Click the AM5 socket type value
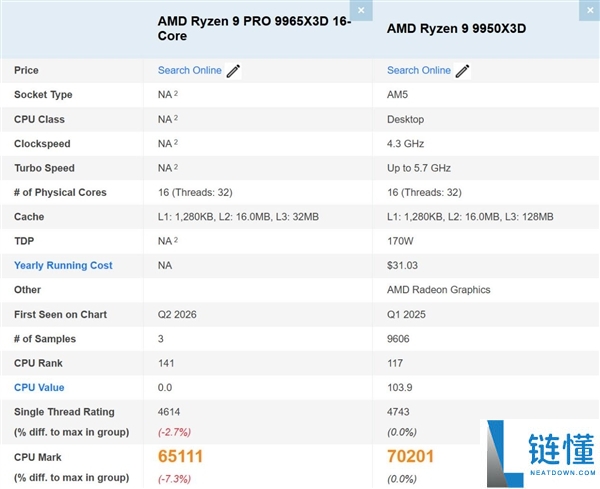This screenshot has width=600, height=489. 398,95
